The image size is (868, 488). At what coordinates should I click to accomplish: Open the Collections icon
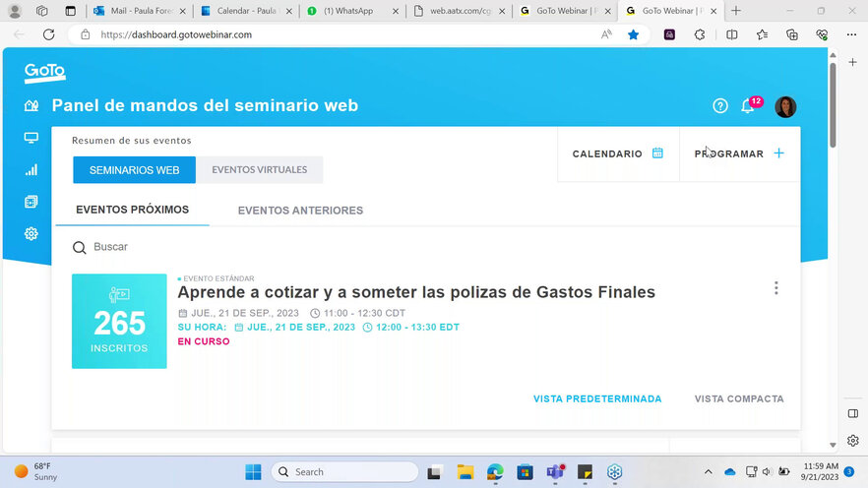[792, 34]
